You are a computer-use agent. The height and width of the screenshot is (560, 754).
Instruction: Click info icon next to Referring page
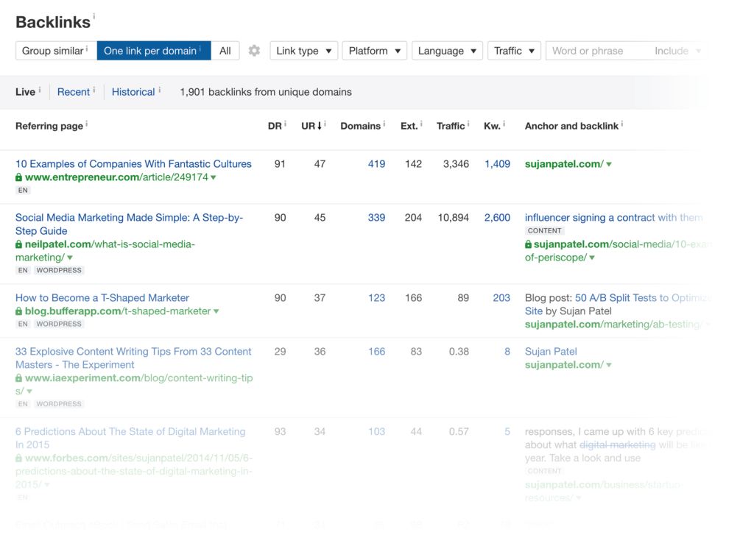(x=87, y=124)
